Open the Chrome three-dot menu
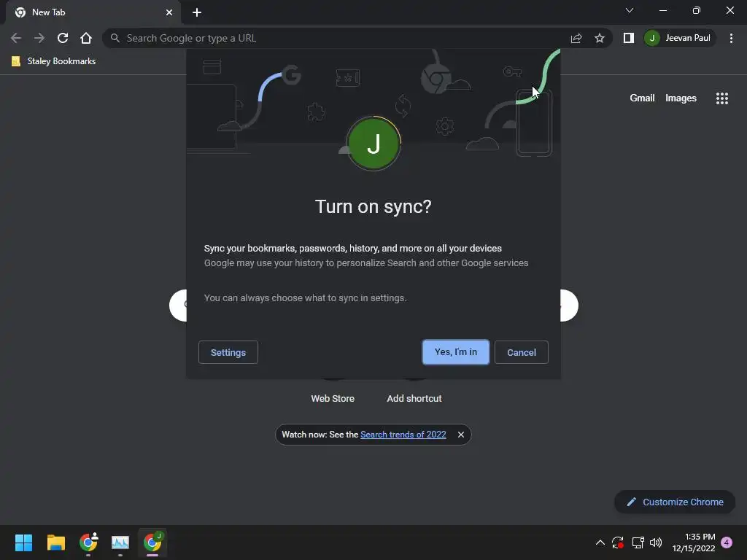This screenshot has height=560, width=747. [731, 38]
